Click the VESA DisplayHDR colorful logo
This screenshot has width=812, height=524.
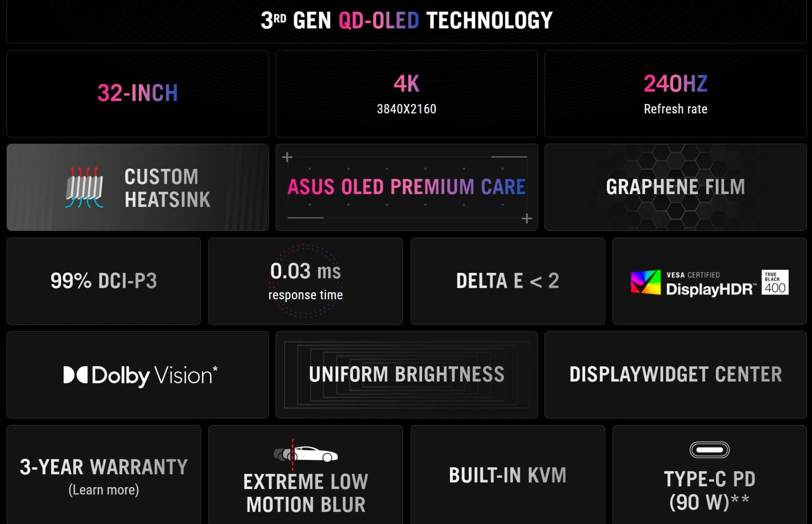pyautogui.click(x=646, y=282)
